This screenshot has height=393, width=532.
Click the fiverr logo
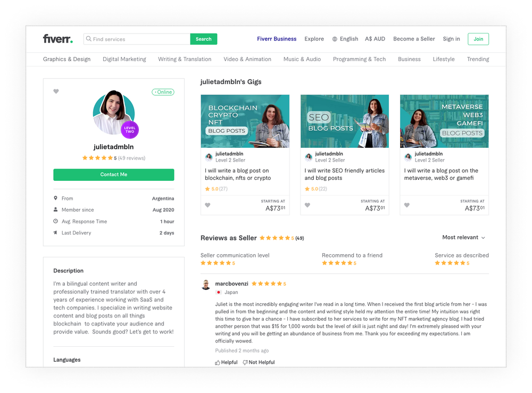pos(57,38)
